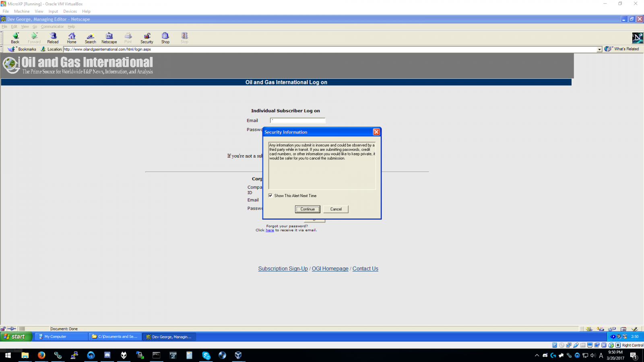Click the Location URL field

pos(330,49)
